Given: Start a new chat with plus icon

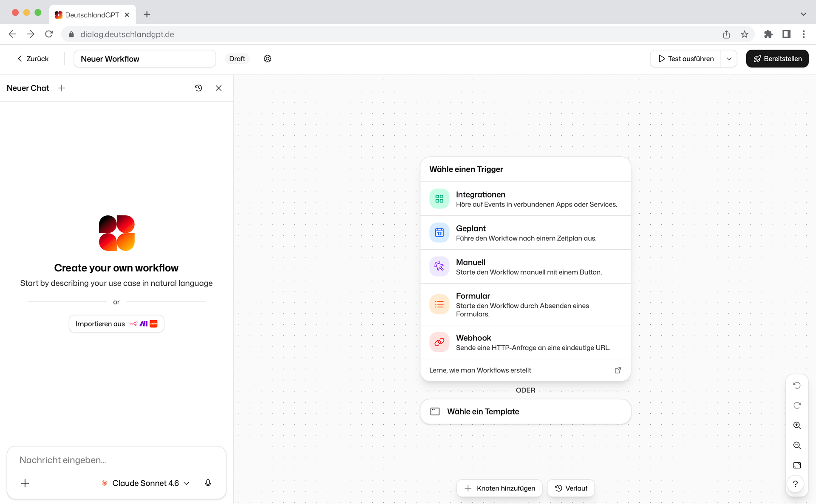Looking at the screenshot, I should tap(62, 88).
